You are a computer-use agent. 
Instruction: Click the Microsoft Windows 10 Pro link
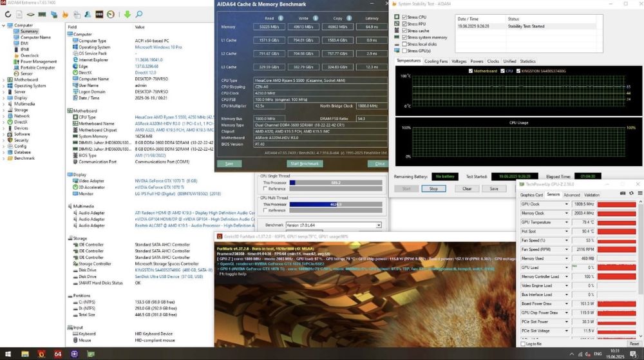pos(158,47)
